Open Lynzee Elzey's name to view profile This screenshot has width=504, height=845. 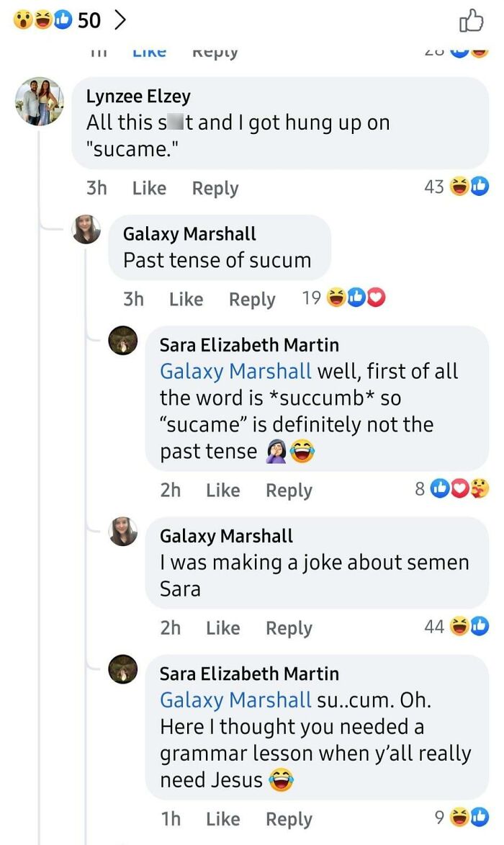138,95
